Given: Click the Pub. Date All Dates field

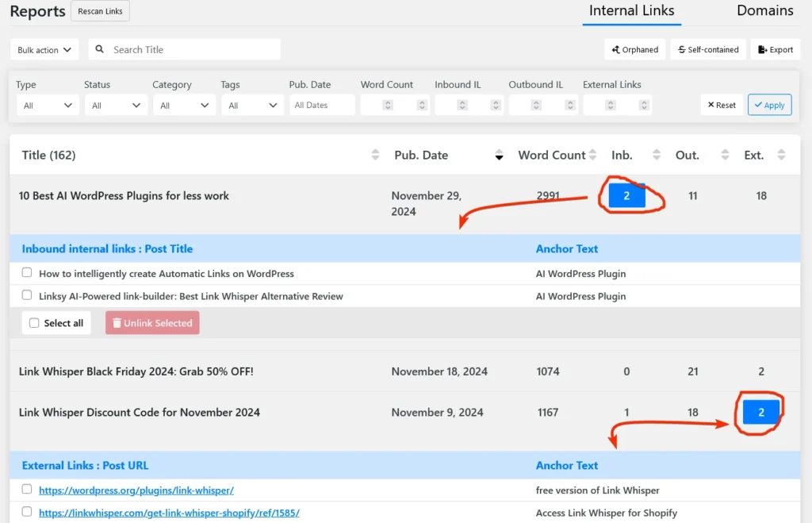Looking at the screenshot, I should 322,106.
